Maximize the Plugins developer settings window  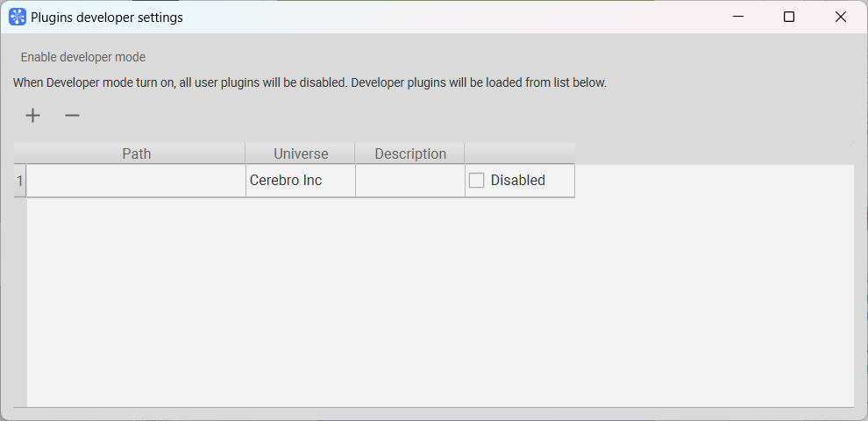pyautogui.click(x=789, y=18)
